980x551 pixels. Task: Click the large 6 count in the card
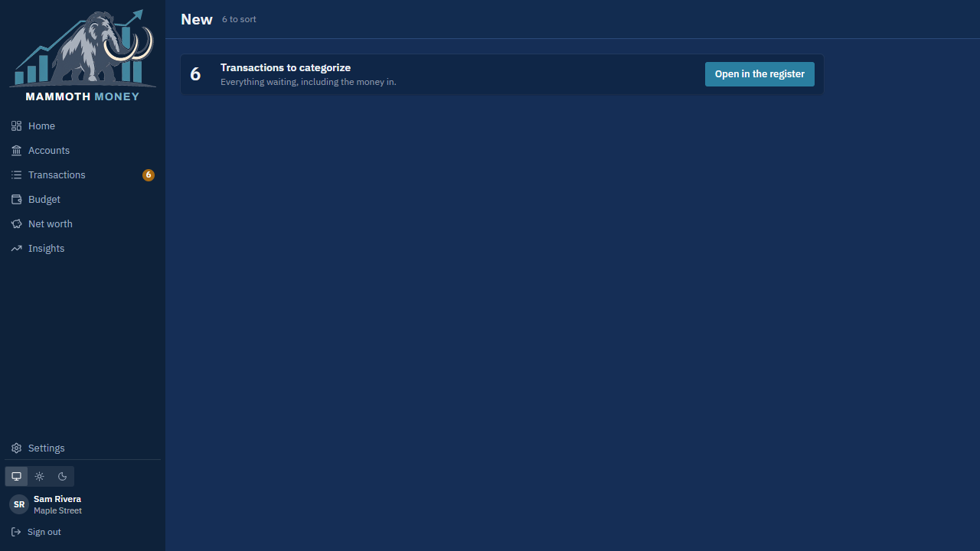(195, 74)
